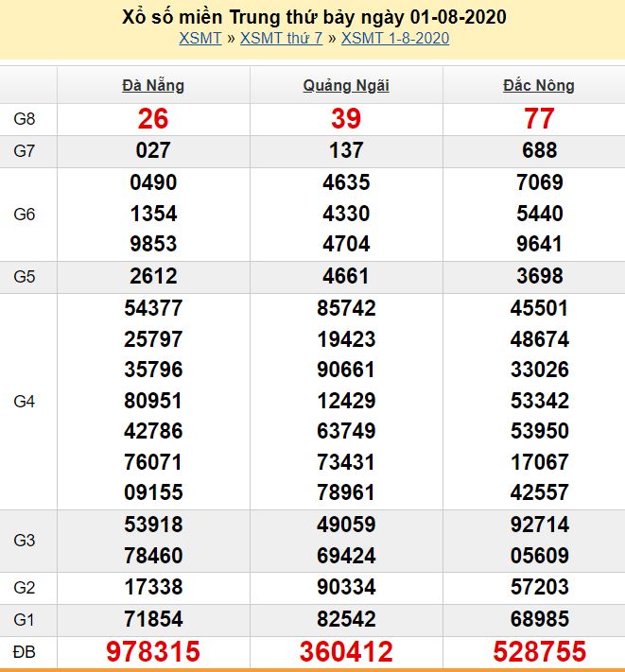
Task: Click Quảng Ngãi G8 result 39
Action: pos(346,118)
